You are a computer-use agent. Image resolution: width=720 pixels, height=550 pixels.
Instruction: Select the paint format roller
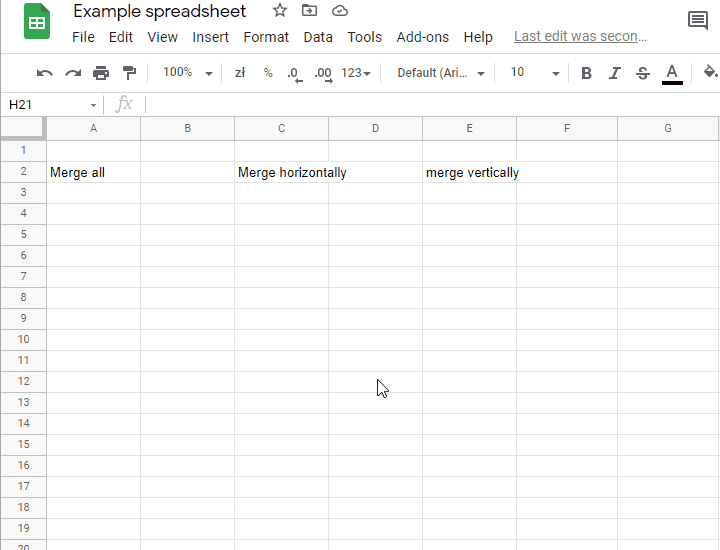(x=129, y=73)
